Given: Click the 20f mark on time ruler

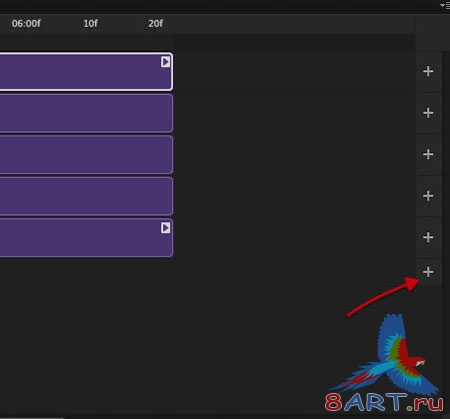Looking at the screenshot, I should 156,24.
